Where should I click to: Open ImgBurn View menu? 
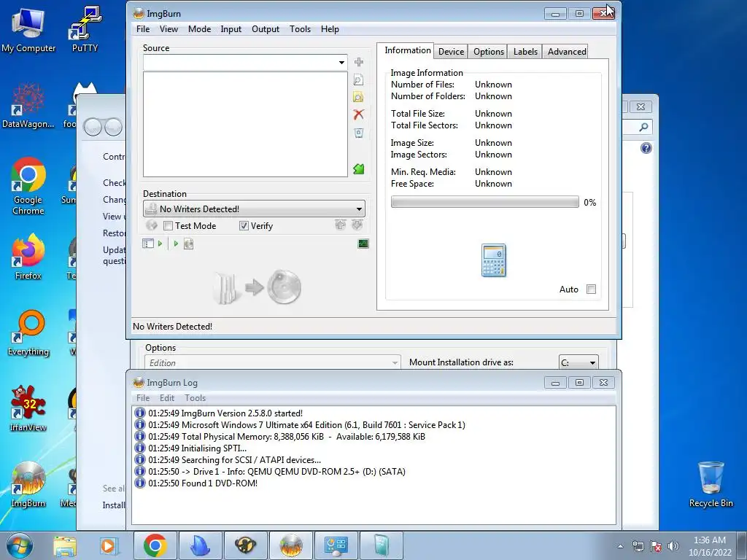coord(169,29)
